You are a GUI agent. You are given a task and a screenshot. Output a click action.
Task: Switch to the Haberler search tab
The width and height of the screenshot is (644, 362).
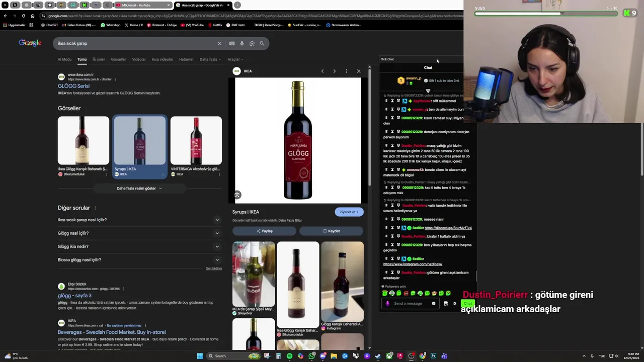[186, 59]
